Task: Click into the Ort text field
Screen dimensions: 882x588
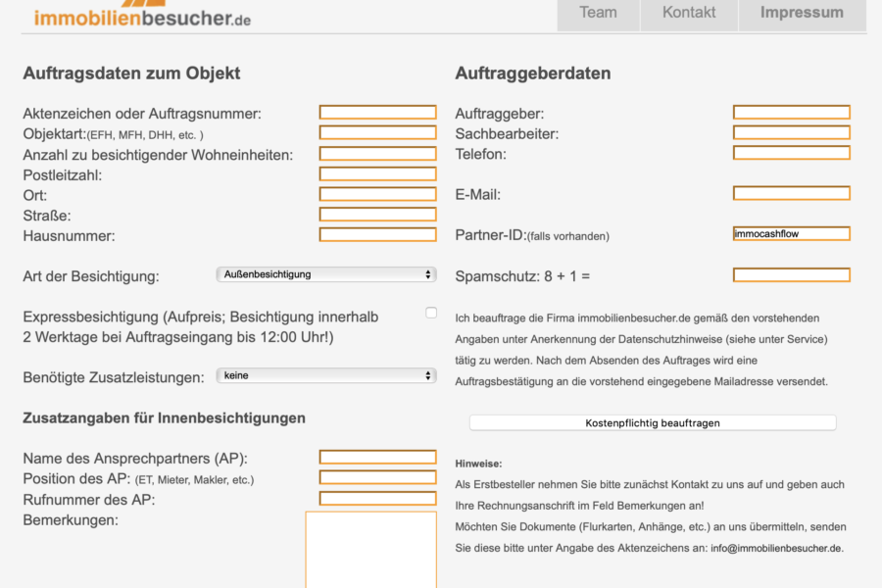Action: click(377, 194)
